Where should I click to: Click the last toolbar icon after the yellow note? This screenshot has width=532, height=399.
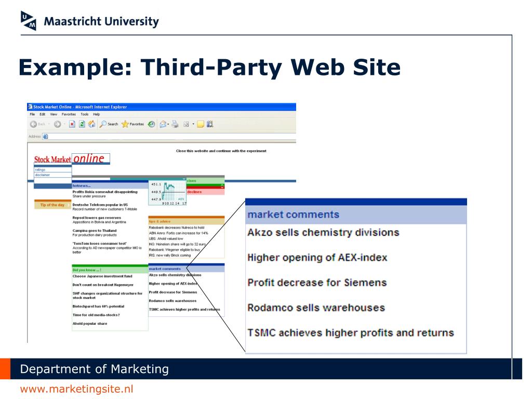[x=210, y=124]
